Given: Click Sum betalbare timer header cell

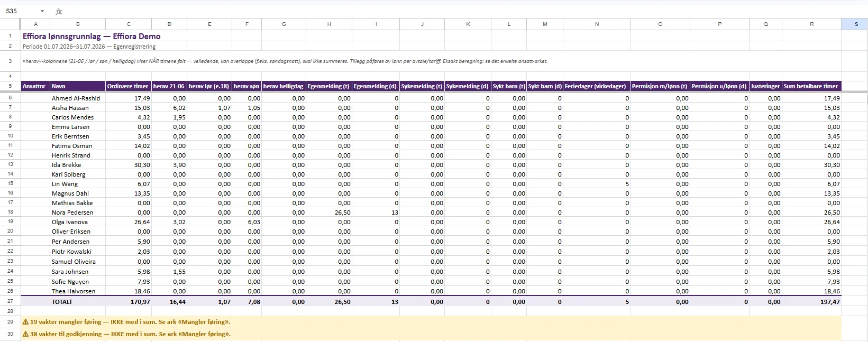Looking at the screenshot, I should (x=811, y=86).
